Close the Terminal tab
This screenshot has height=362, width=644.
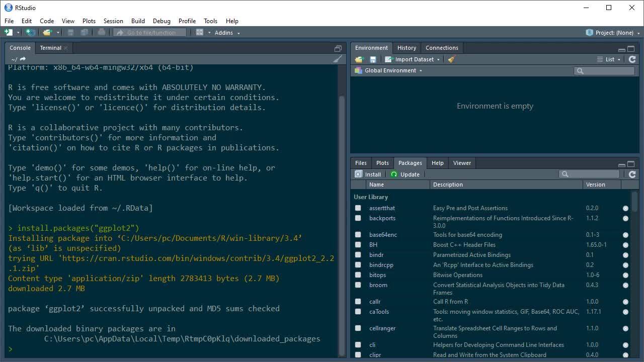tap(65, 48)
